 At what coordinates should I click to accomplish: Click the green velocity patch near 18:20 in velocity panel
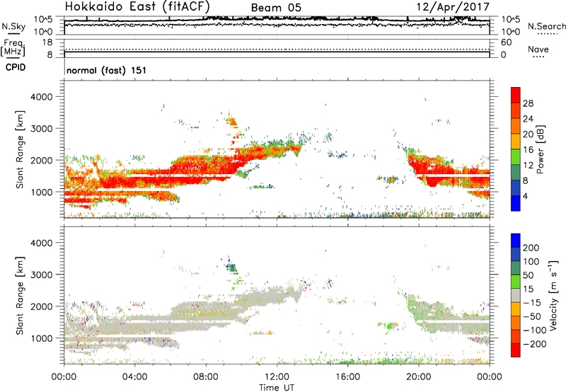coord(389,326)
